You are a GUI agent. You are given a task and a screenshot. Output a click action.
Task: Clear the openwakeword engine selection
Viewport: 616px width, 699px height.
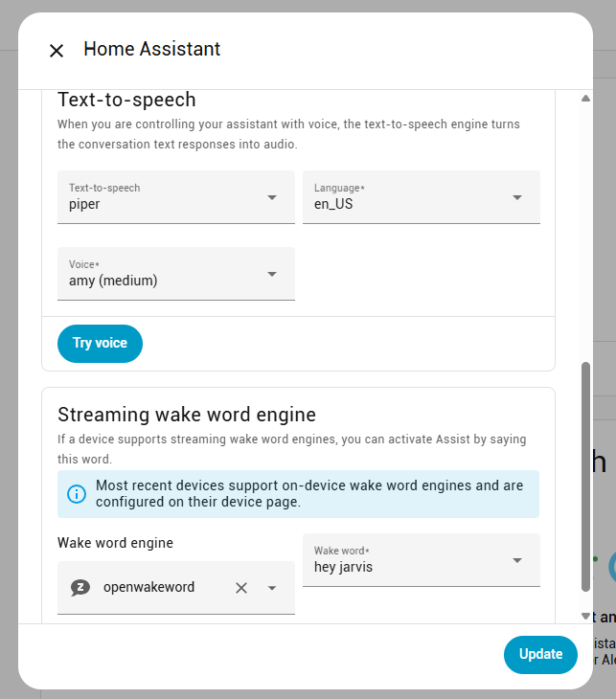pos(241,588)
